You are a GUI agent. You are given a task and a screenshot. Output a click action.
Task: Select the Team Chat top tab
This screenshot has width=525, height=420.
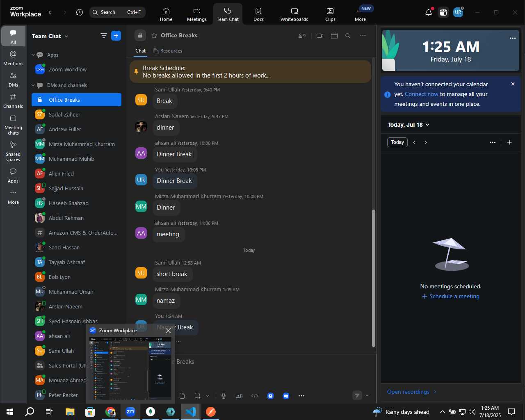tap(228, 14)
